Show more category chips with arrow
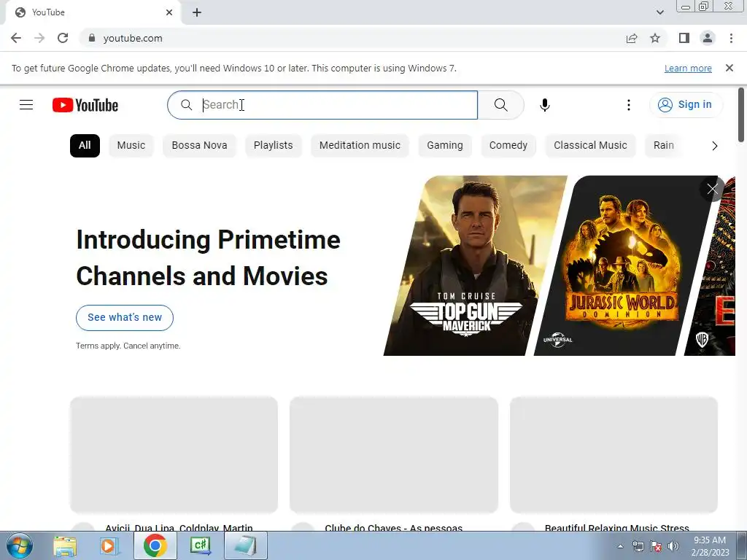This screenshot has height=560, width=747. (714, 146)
